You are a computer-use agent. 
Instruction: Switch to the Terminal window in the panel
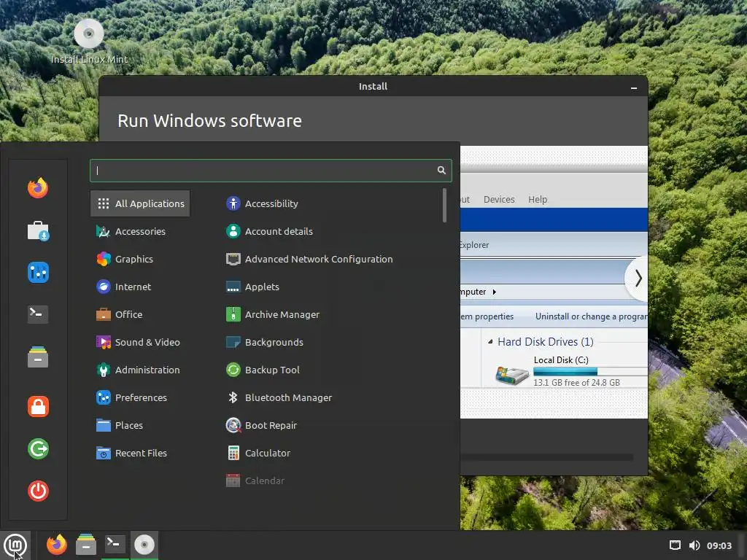[x=115, y=544]
